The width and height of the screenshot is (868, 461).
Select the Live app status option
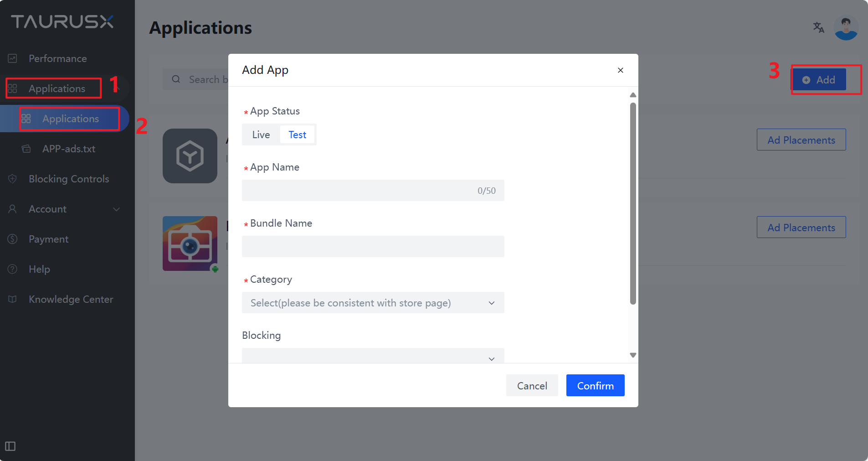(x=261, y=135)
